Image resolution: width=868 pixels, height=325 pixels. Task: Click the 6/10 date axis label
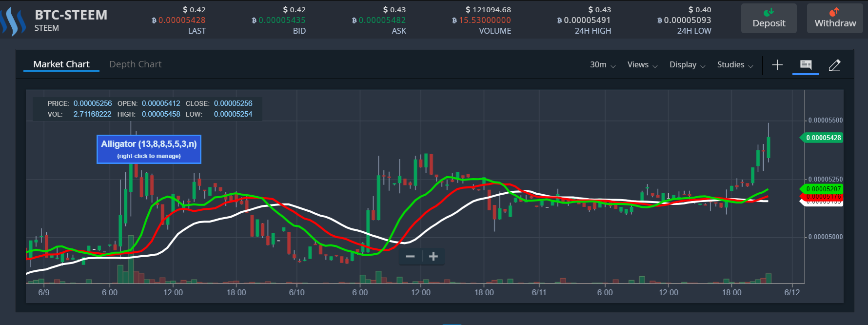(296, 292)
